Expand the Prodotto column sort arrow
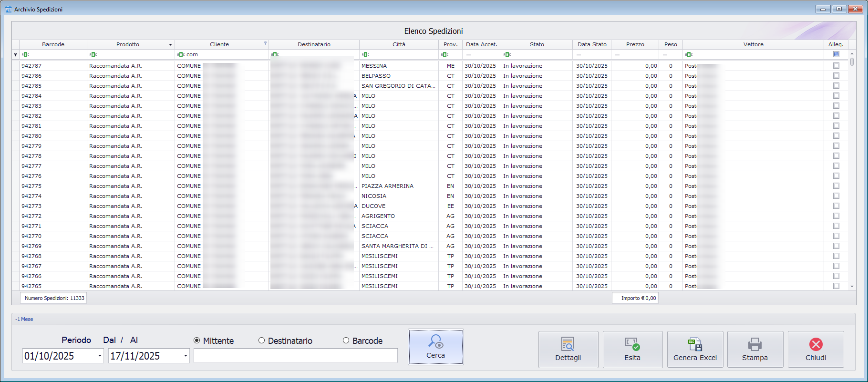This screenshot has width=868, height=382. (170, 45)
